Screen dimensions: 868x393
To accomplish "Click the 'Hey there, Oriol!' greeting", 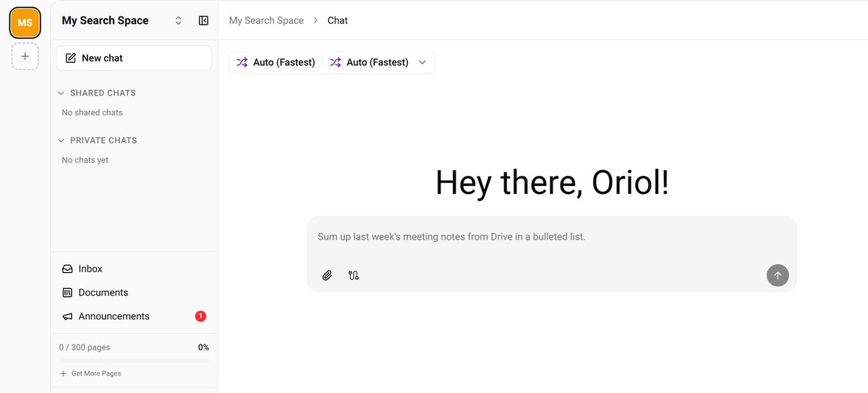I will click(552, 182).
